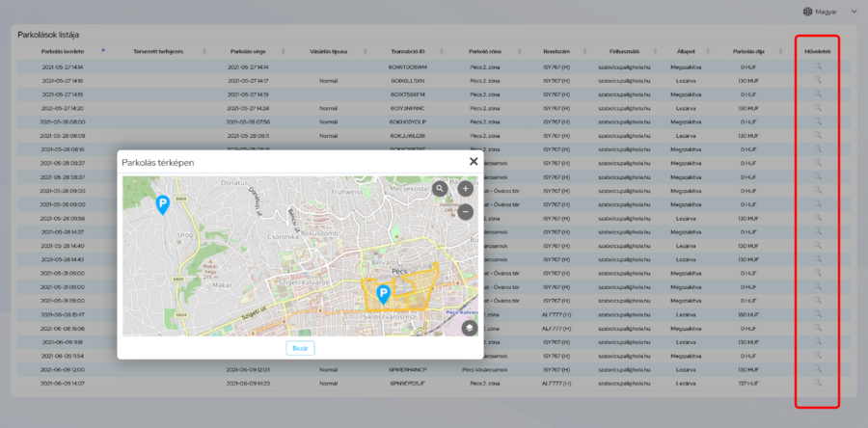The width and height of the screenshot is (868, 428).
Task: Click the Tranzakció ID column header
Action: 408,50
